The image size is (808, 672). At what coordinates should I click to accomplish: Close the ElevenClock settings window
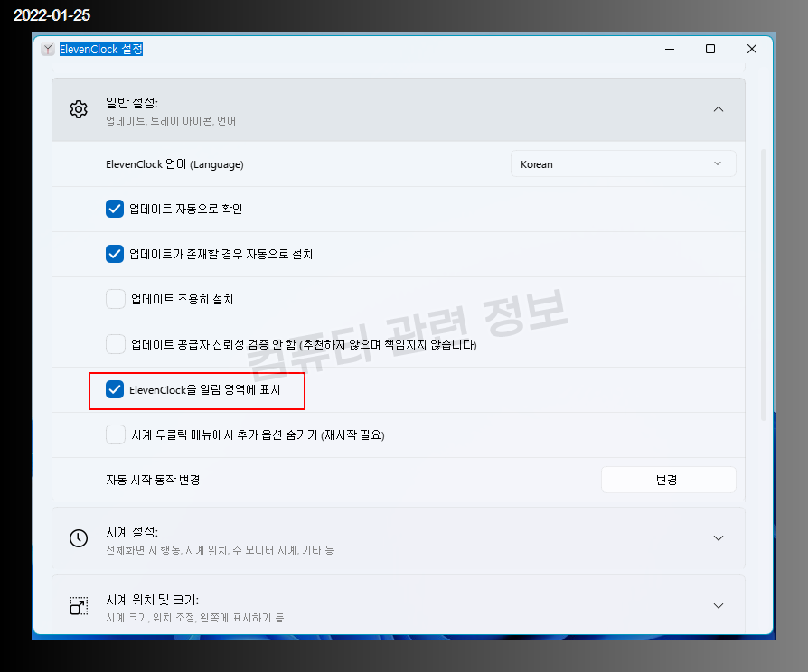tap(752, 49)
